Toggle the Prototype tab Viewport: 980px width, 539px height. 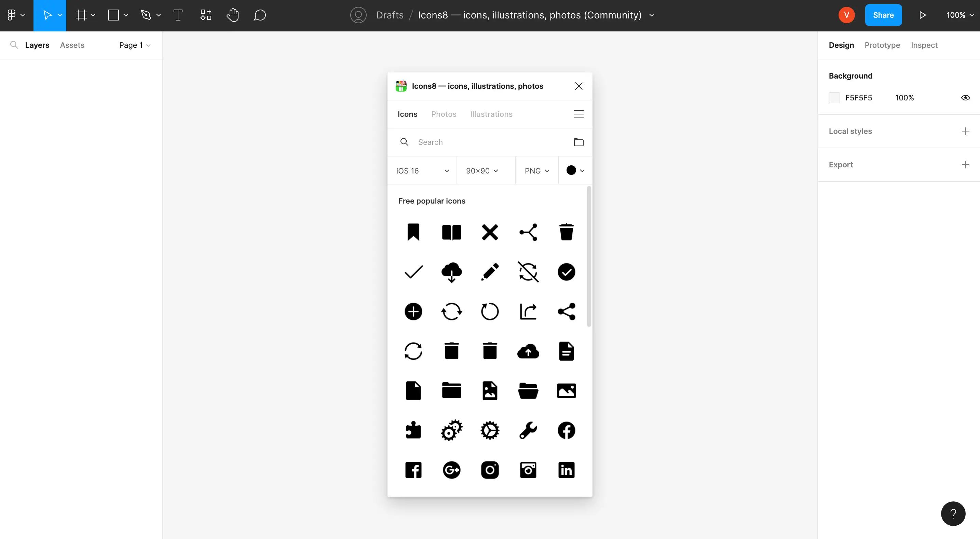click(x=882, y=45)
